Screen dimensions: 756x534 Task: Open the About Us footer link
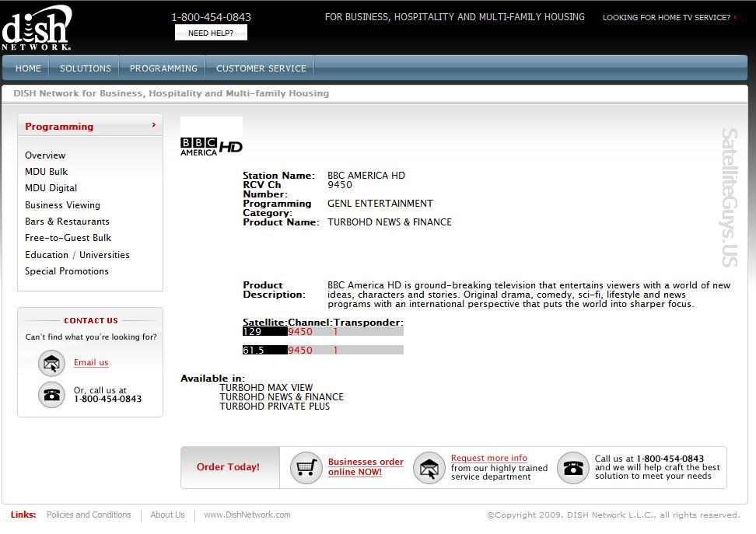pyautogui.click(x=167, y=515)
